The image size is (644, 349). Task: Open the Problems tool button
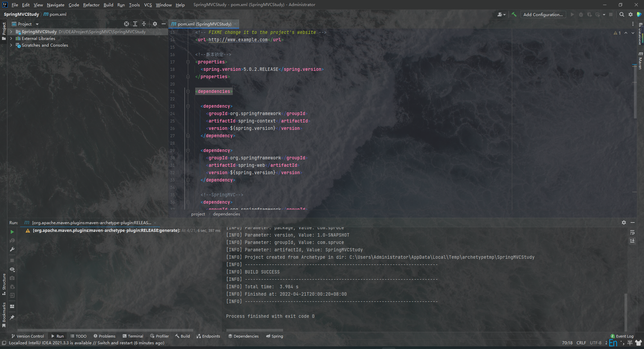[x=104, y=336]
